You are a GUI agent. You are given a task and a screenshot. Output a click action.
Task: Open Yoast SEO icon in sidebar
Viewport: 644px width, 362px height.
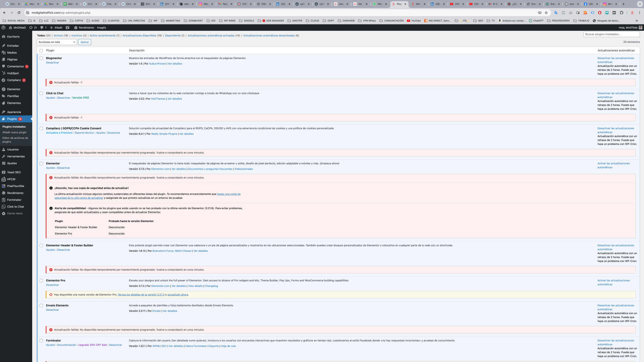click(3, 172)
